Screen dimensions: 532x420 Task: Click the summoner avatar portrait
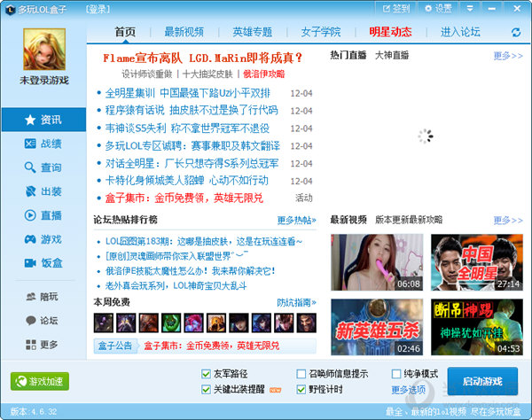(x=44, y=49)
